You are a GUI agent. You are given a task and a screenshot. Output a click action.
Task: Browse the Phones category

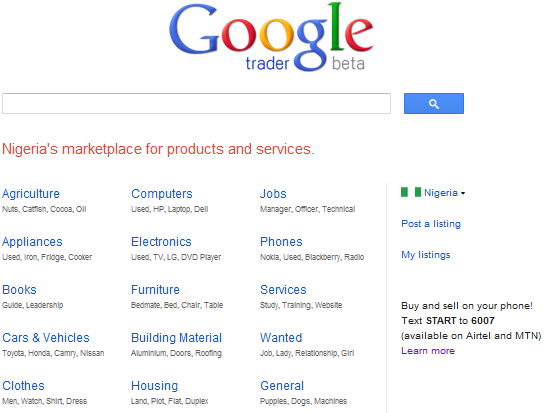pos(281,242)
